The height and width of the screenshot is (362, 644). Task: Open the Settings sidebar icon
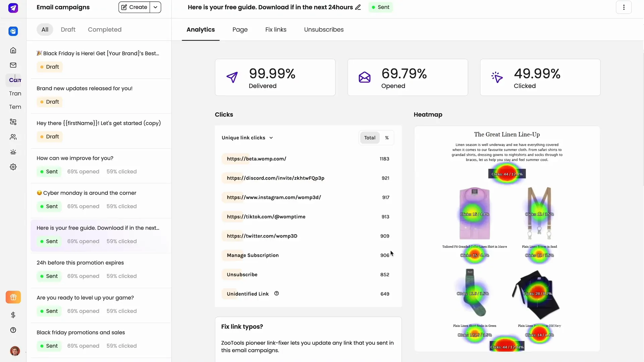(13, 167)
